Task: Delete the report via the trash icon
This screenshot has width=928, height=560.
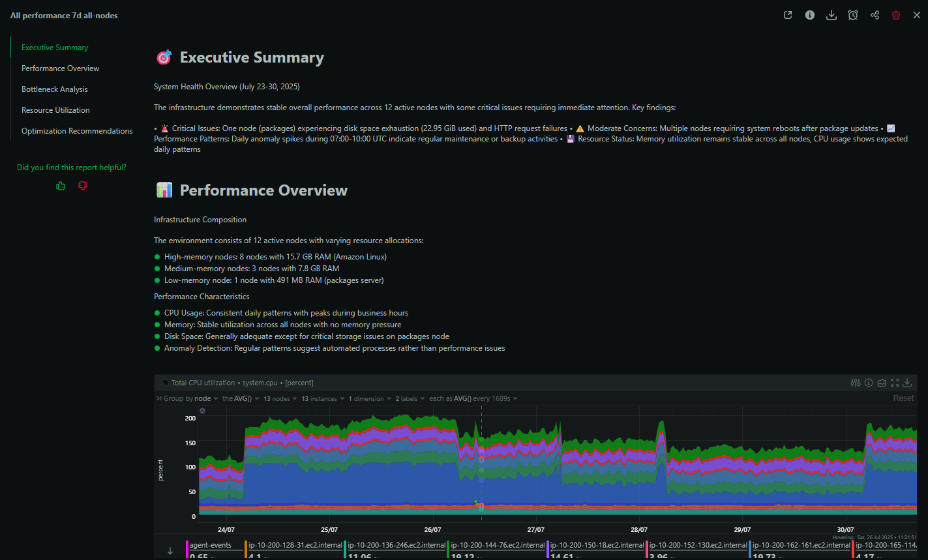Action: (896, 14)
